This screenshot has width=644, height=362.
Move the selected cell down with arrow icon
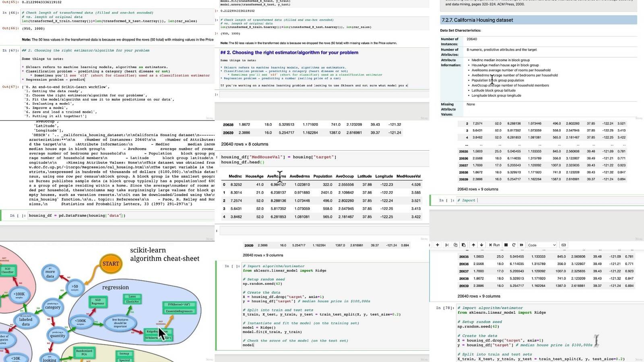click(481, 245)
